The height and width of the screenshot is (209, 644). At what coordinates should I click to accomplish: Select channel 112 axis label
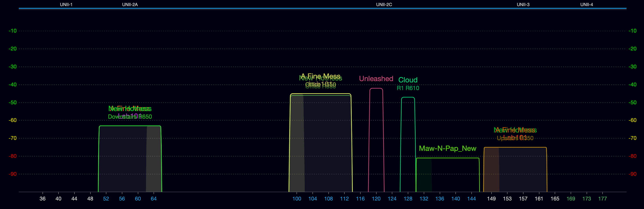click(x=344, y=199)
